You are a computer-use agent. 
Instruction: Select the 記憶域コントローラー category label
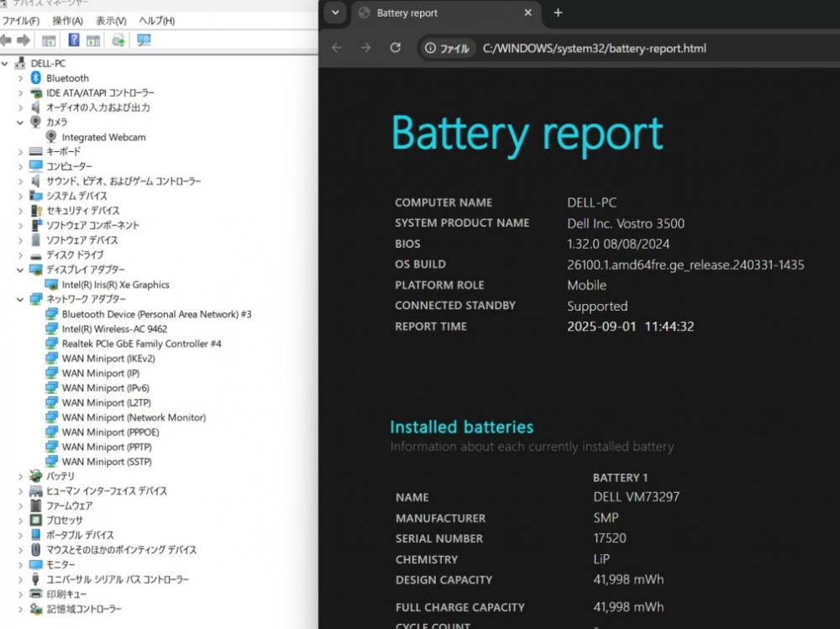pyautogui.click(x=84, y=609)
